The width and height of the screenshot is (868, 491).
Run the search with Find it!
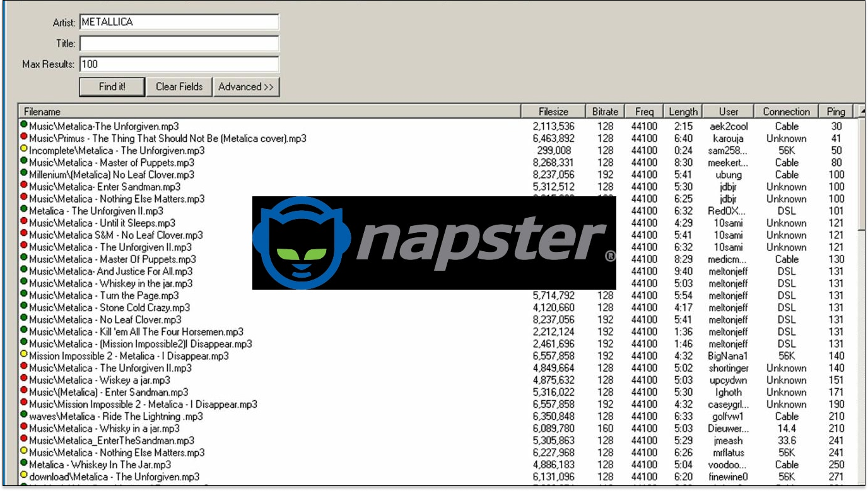(112, 87)
